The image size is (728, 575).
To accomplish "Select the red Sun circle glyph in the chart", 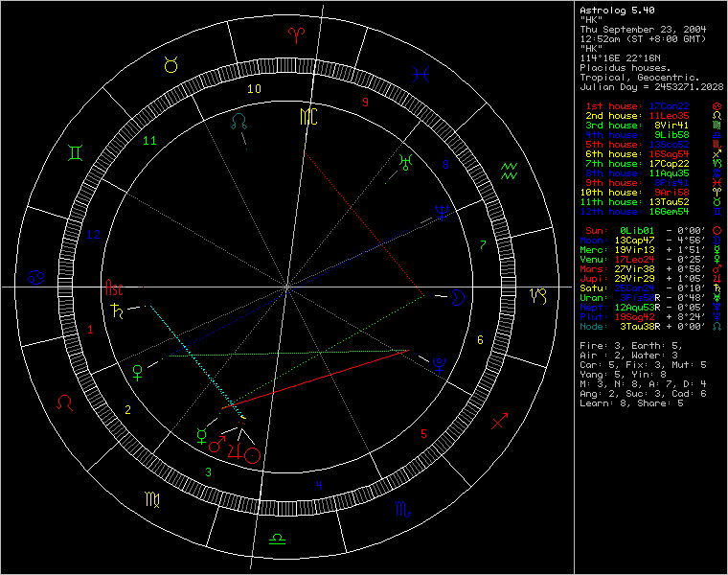I will 252,455.
